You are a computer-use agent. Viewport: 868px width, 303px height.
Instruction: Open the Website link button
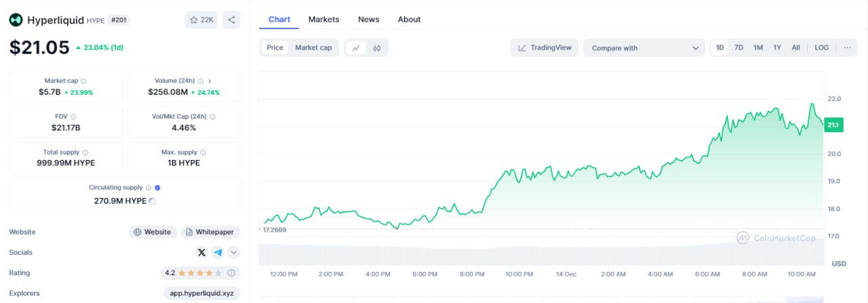(x=153, y=232)
